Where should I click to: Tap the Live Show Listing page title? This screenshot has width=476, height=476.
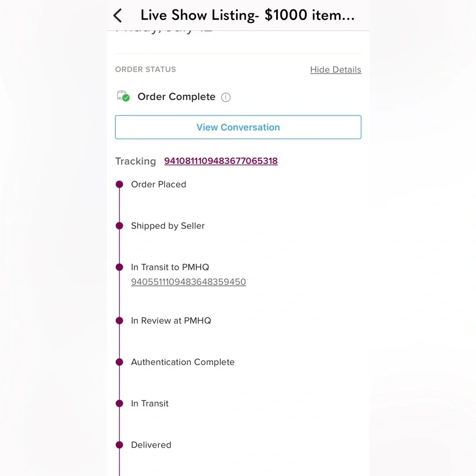(248, 15)
